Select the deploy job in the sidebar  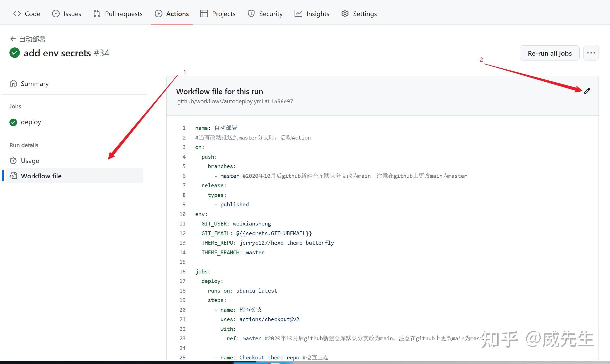click(31, 122)
